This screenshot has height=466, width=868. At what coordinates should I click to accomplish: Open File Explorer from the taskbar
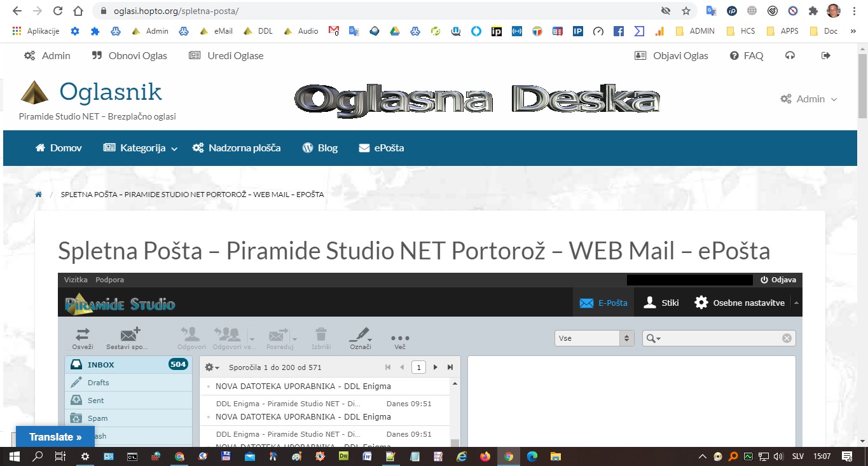click(x=555, y=456)
